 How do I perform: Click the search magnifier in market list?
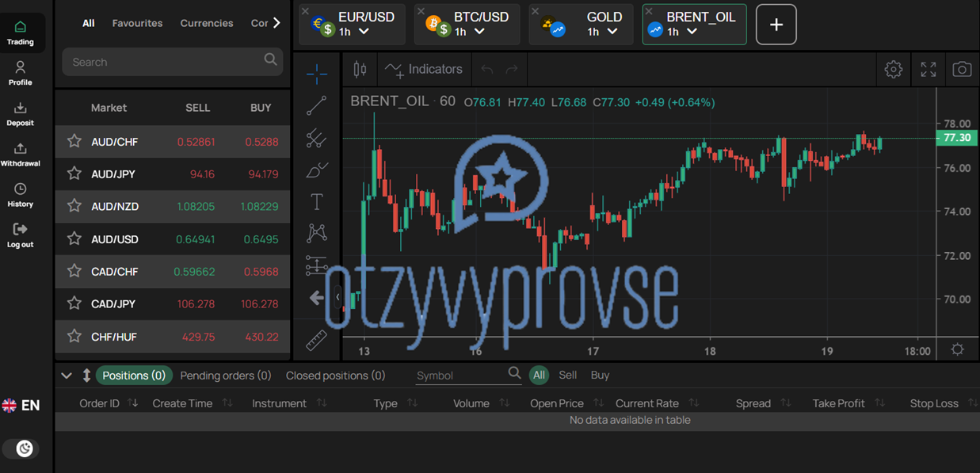(x=271, y=59)
